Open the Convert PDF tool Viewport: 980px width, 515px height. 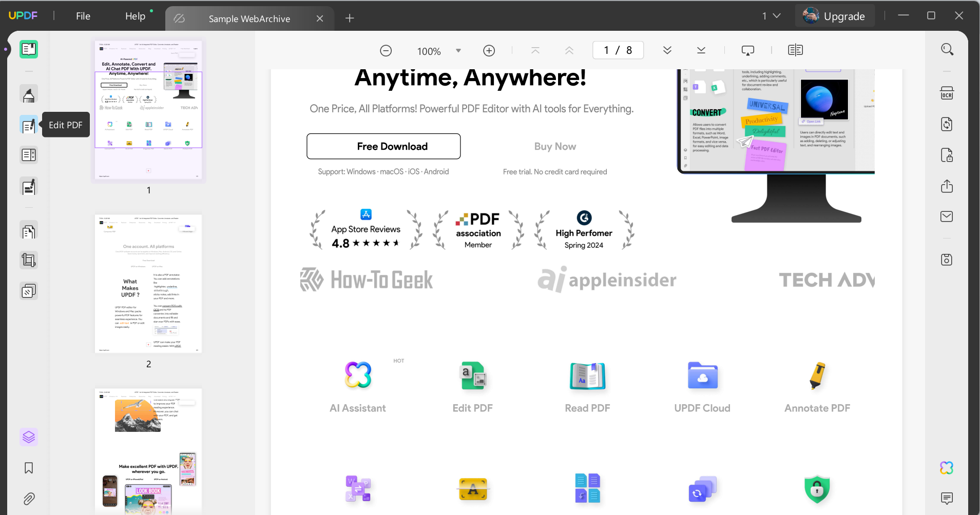947,124
